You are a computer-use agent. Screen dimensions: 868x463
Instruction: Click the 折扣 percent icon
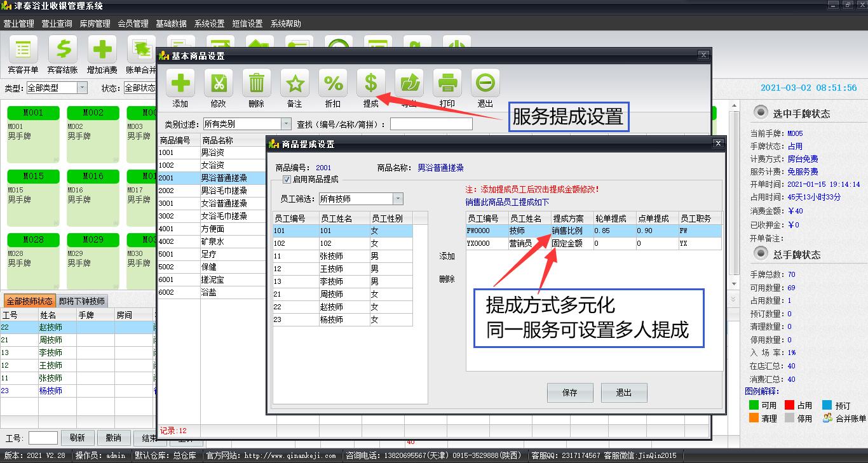[333, 84]
